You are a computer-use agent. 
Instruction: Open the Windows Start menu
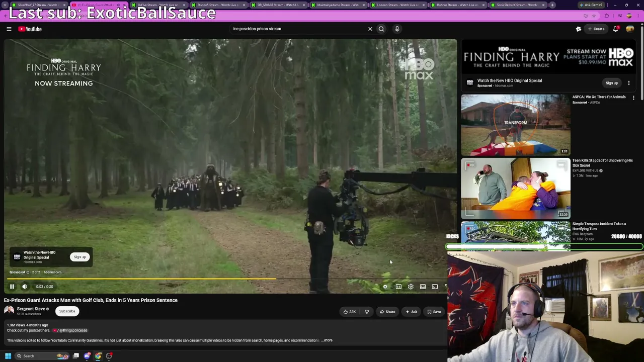point(8,356)
